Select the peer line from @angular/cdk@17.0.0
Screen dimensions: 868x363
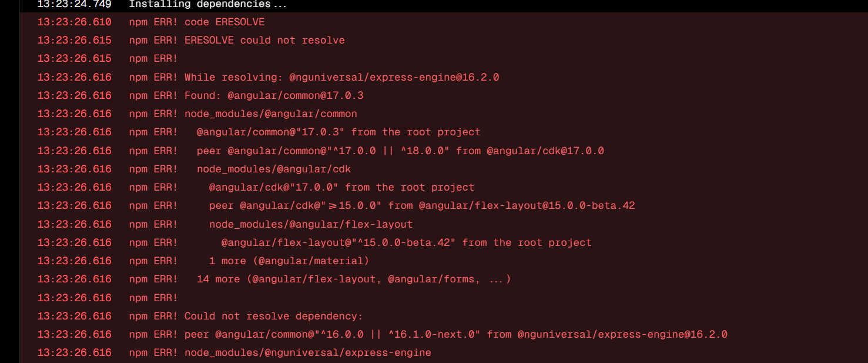[400, 151]
